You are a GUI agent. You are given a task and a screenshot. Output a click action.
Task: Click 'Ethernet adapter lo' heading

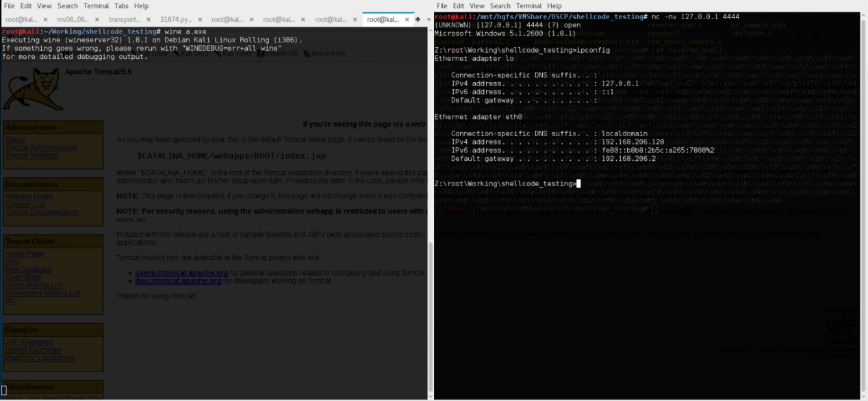coord(474,58)
